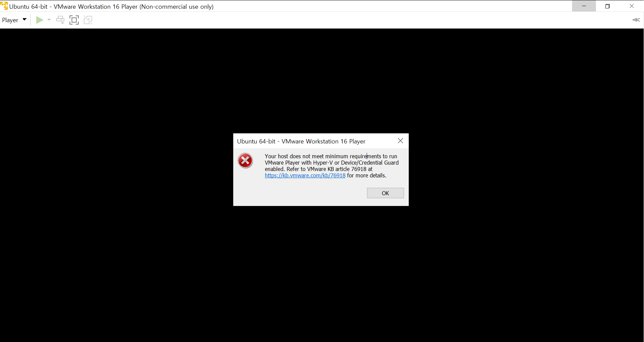This screenshot has height=342, width=644.
Task: Click the red error icon in dialog
Action: (245, 161)
